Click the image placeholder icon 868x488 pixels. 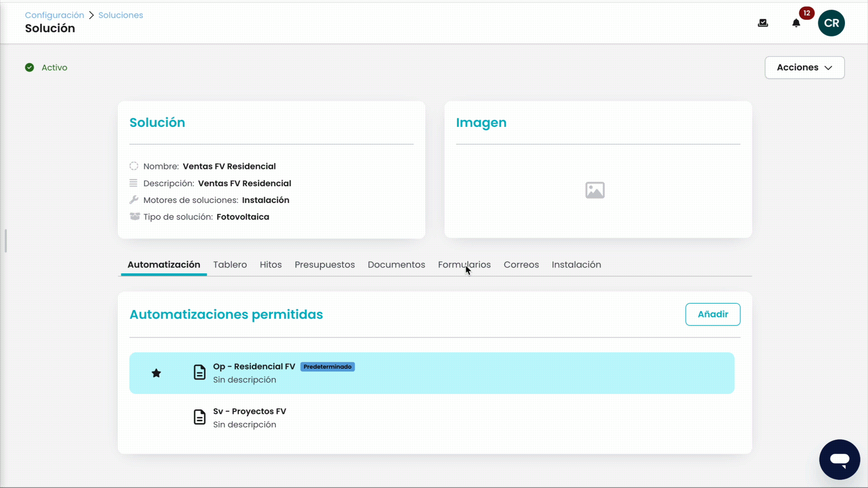pos(595,190)
